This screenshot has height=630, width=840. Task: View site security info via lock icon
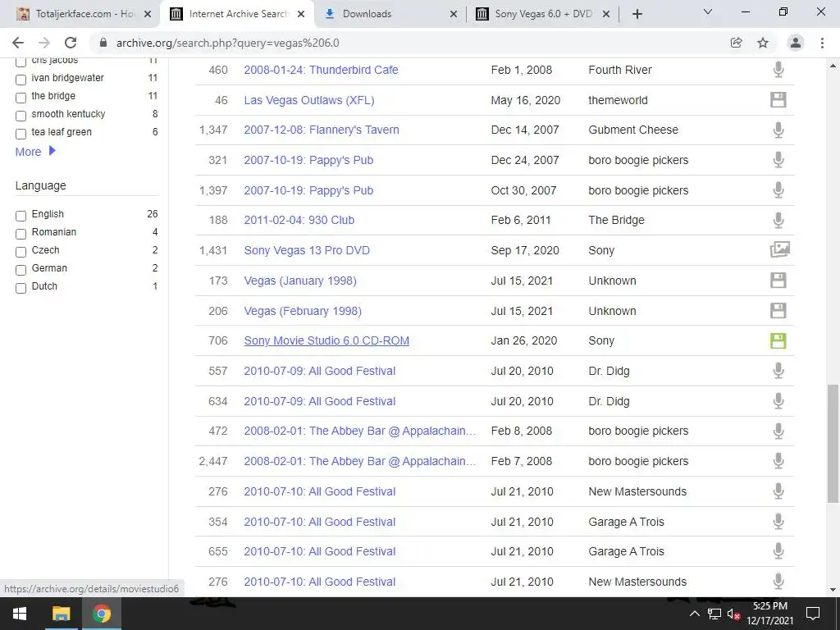[103, 43]
